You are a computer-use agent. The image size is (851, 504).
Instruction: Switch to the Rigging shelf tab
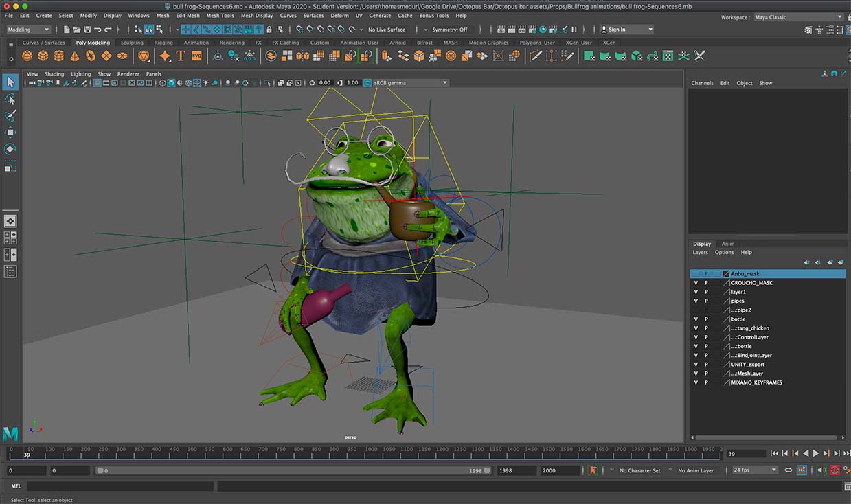pyautogui.click(x=163, y=43)
